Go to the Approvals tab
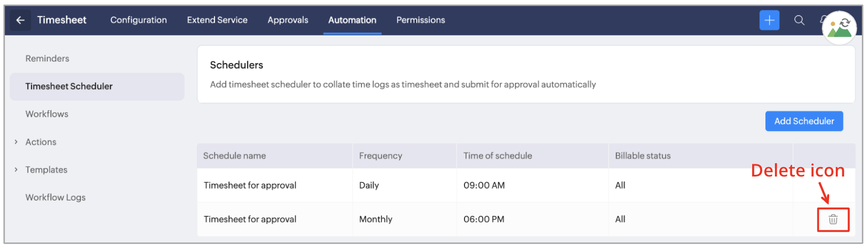868x249 pixels. point(288,20)
